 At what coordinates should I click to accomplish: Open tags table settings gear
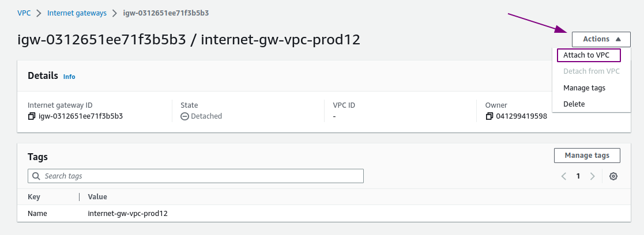(x=613, y=176)
